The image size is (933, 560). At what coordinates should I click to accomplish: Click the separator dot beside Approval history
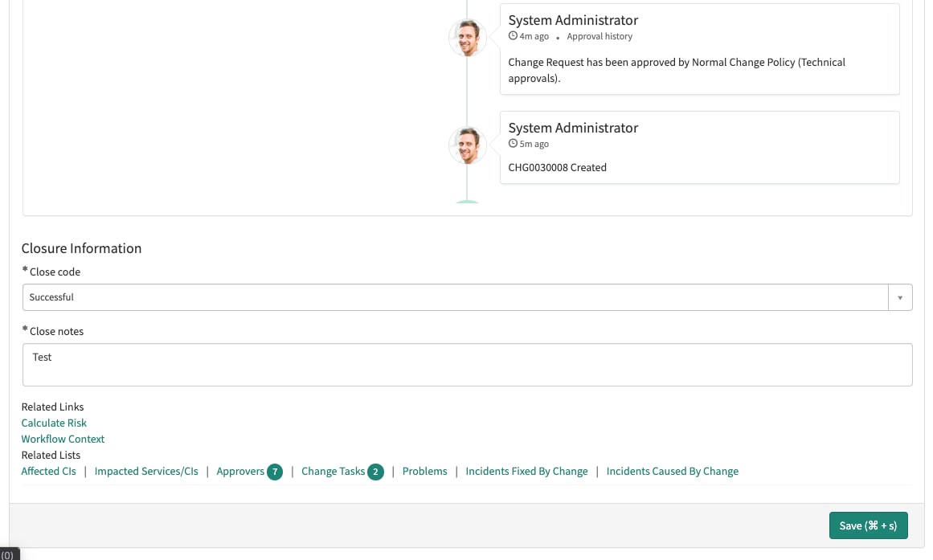pyautogui.click(x=558, y=38)
